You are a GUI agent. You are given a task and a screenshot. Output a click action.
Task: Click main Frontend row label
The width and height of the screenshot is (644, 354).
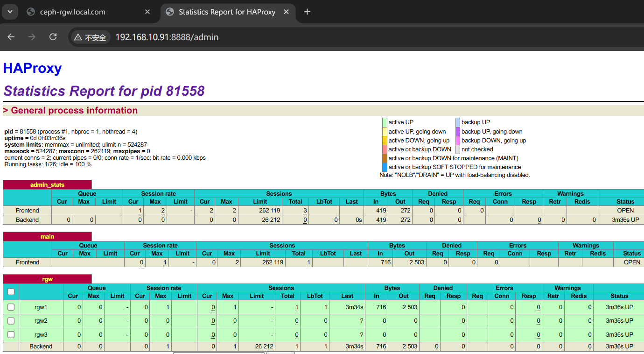click(x=28, y=262)
